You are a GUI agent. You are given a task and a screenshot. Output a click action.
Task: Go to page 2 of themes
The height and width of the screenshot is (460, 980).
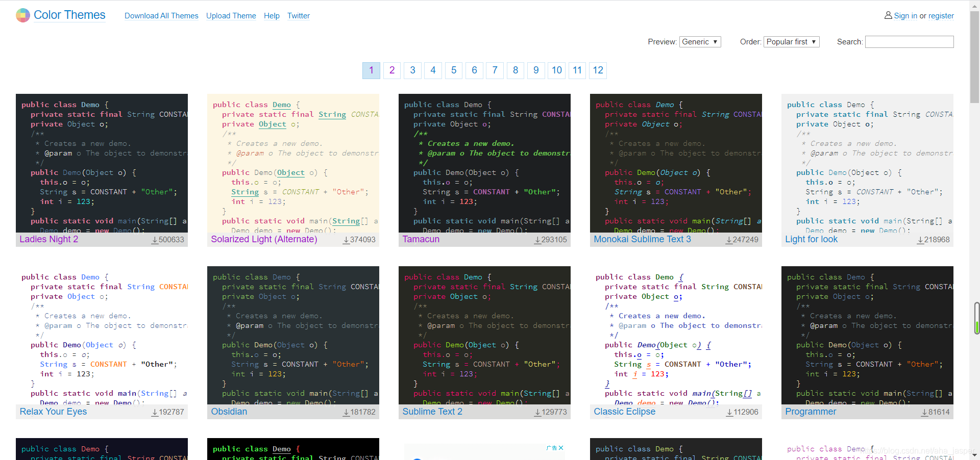[392, 70]
